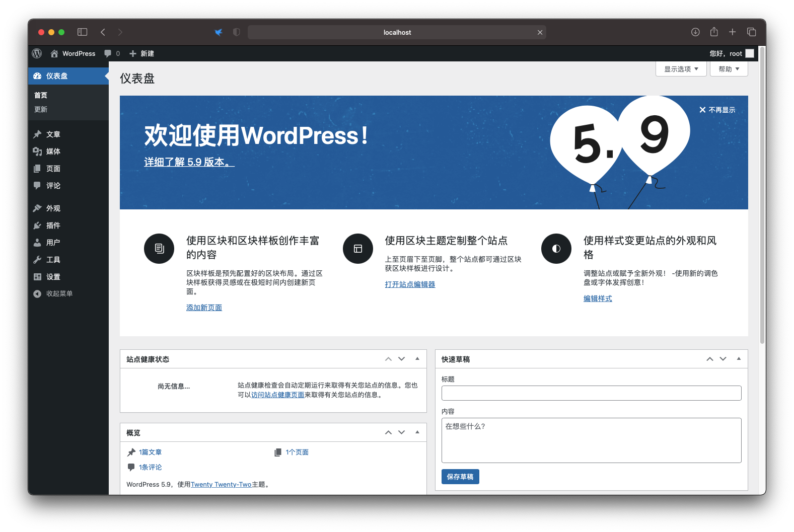Viewport: 794px width, 532px height.
Task: Toggle the 概览 panel collapse arrow
Action: pos(417,432)
